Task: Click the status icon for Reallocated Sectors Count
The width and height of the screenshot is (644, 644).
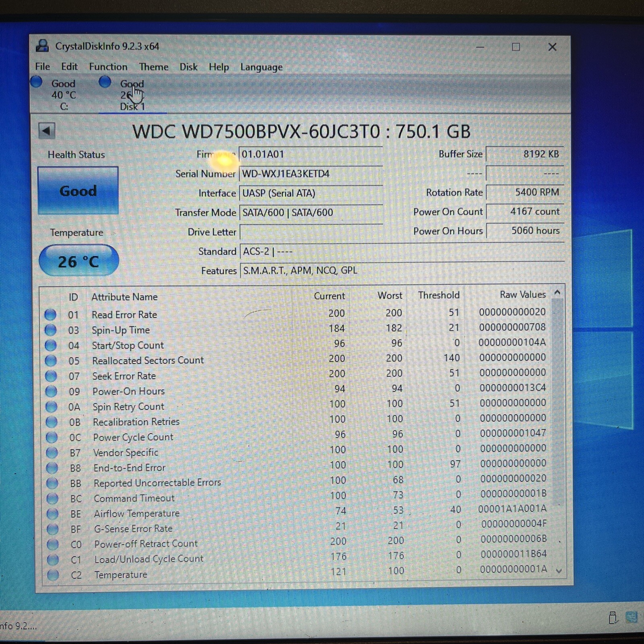Action: click(51, 361)
